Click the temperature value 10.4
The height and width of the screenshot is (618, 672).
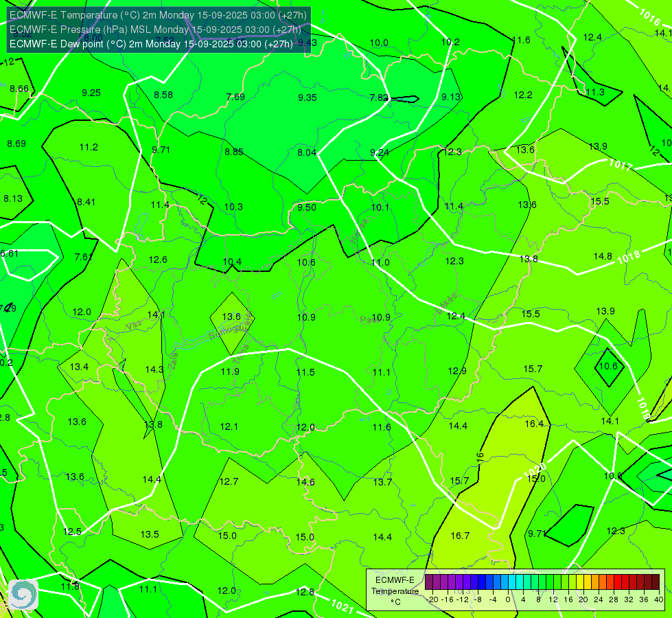pyautogui.click(x=232, y=262)
